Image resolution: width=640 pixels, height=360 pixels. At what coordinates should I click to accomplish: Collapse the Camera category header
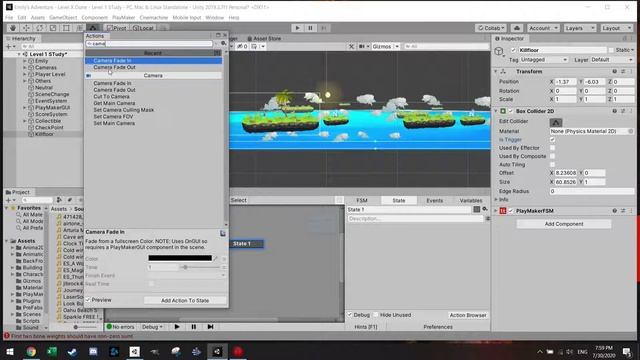click(x=153, y=76)
